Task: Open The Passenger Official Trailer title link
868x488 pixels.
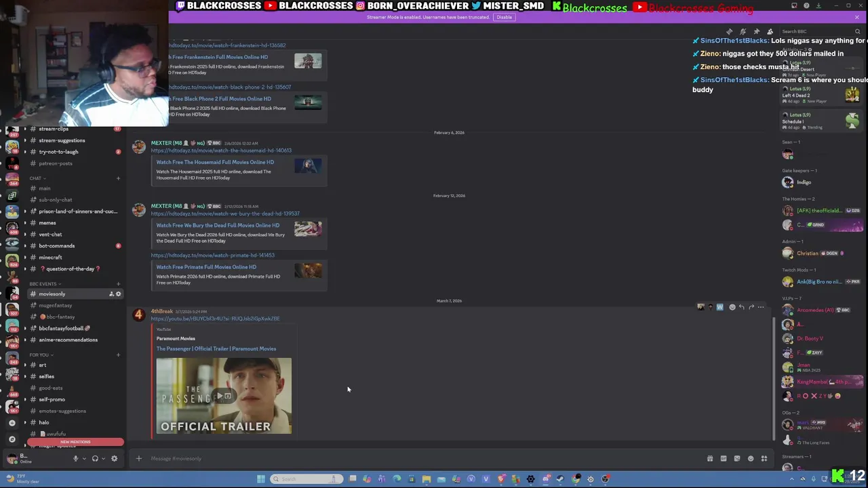Action: click(216, 349)
